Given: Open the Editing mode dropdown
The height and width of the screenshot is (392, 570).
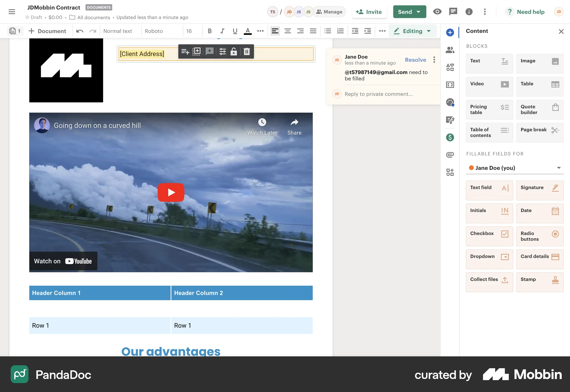Looking at the screenshot, I should coord(412,31).
